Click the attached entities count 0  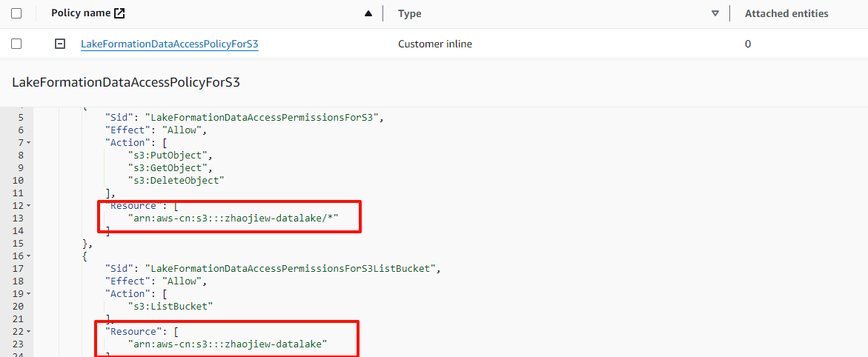(x=748, y=44)
